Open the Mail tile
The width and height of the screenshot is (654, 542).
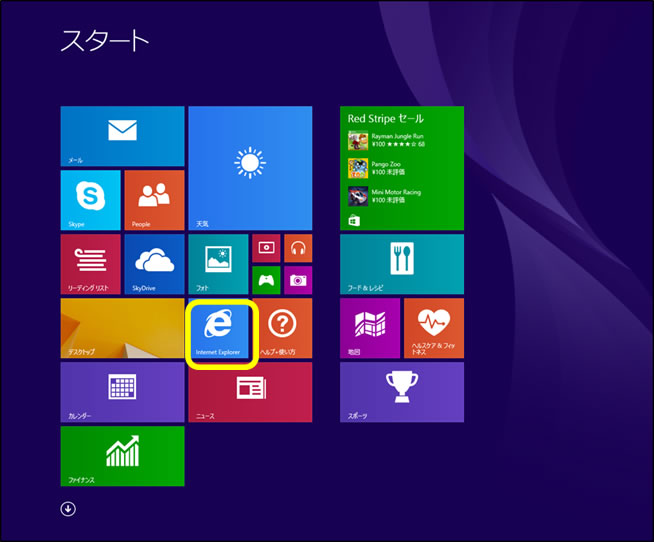point(122,136)
